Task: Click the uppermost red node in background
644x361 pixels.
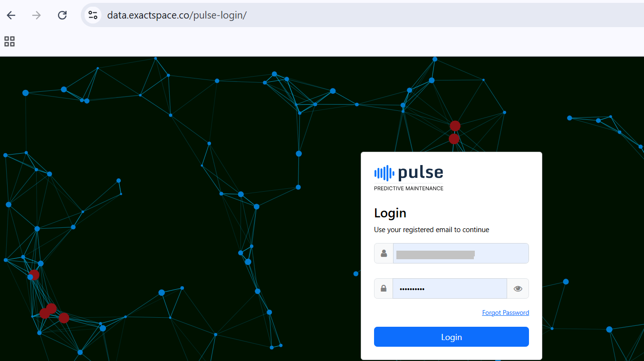Action: click(455, 126)
